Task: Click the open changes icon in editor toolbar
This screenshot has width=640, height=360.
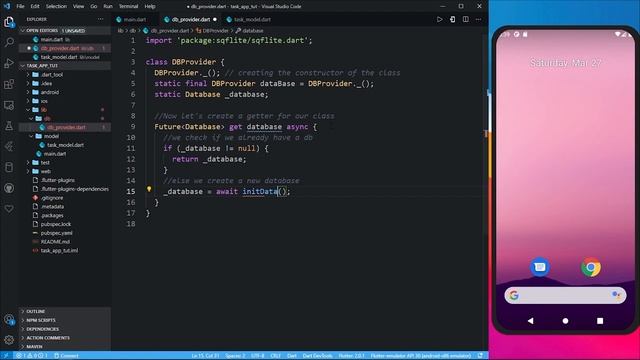Action: [452, 19]
